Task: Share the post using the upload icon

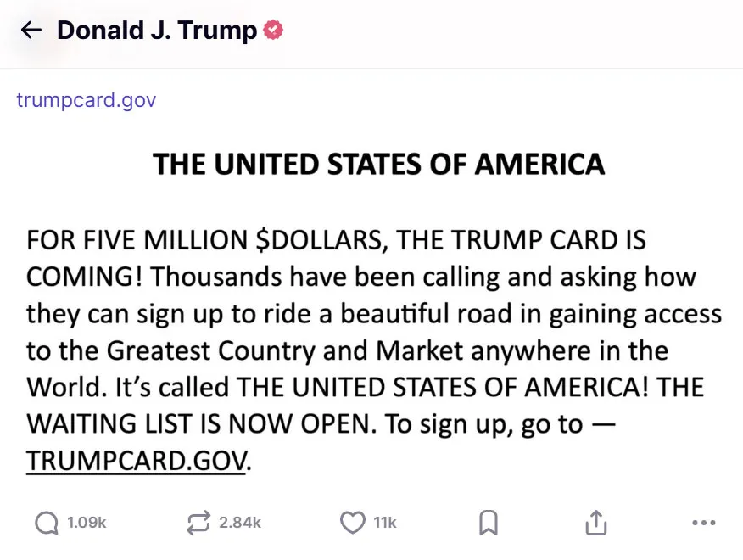Action: click(x=596, y=523)
